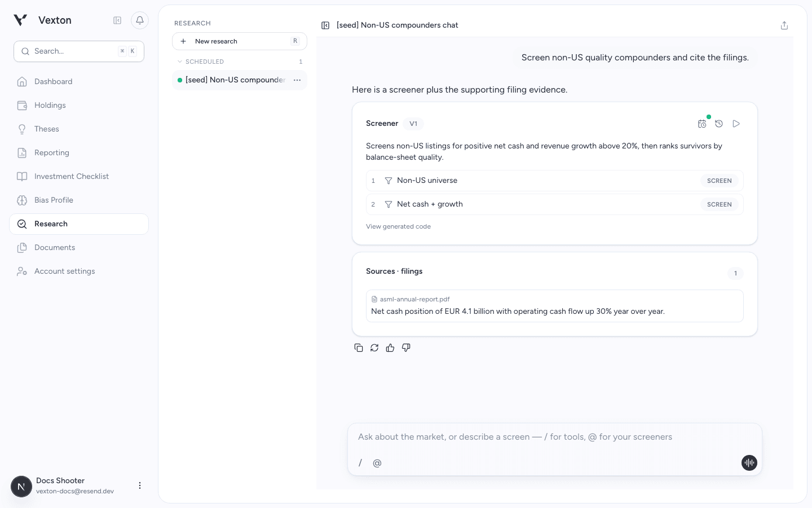
Task: Toggle the research list panel next to chat title
Action: pyautogui.click(x=325, y=25)
